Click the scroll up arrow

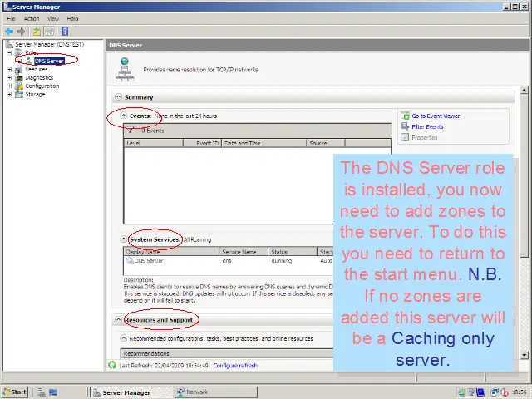[525, 91]
